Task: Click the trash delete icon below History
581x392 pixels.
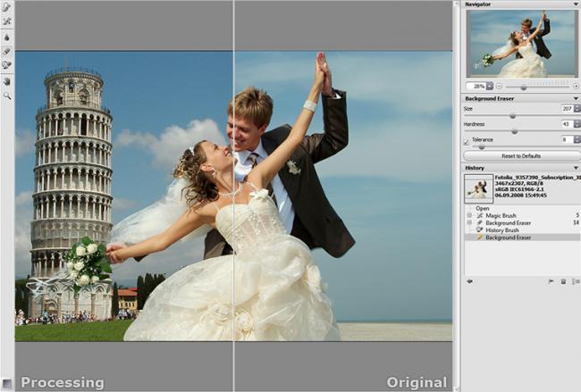Action: [563, 281]
